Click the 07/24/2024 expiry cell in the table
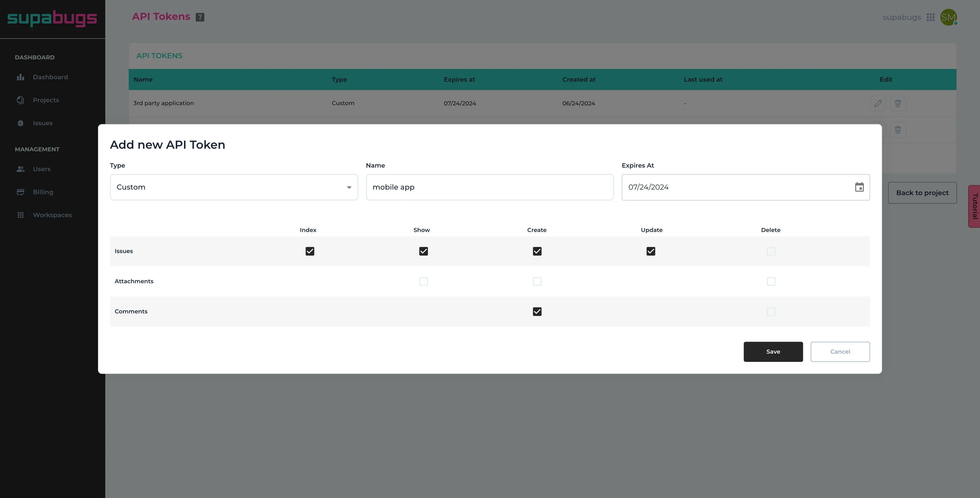The width and height of the screenshot is (980, 498). click(x=460, y=104)
